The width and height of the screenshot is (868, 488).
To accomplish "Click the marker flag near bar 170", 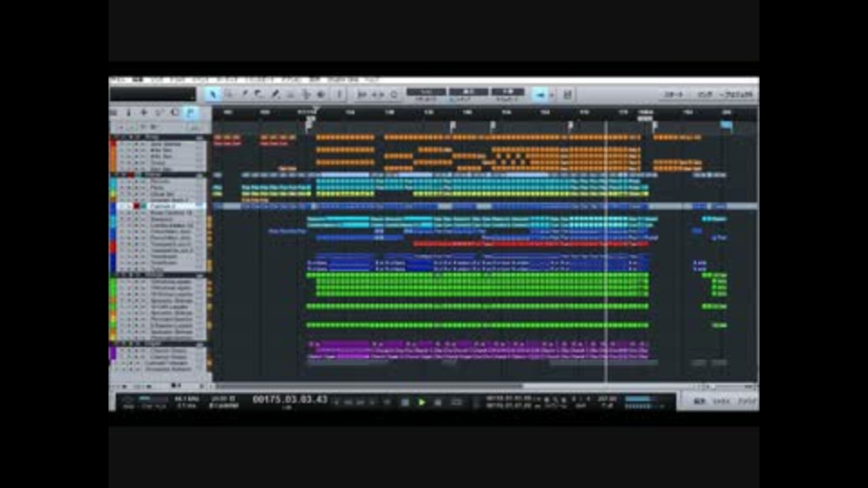I will coord(571,127).
